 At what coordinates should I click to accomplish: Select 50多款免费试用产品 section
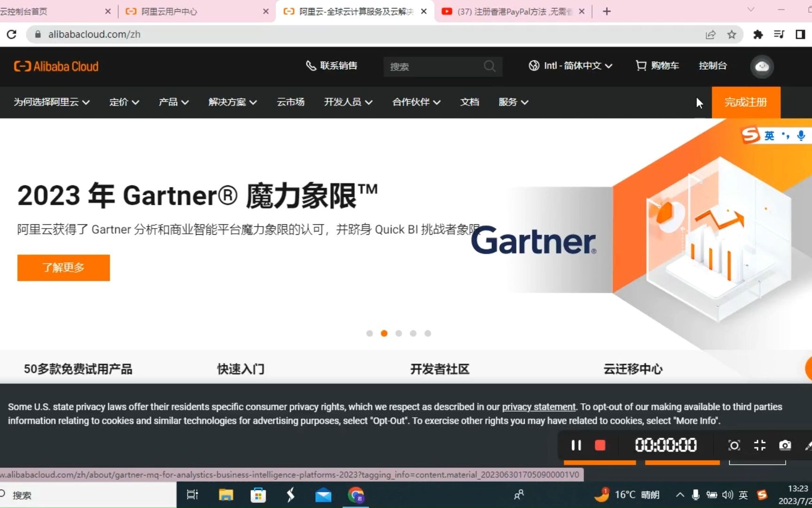click(x=78, y=369)
